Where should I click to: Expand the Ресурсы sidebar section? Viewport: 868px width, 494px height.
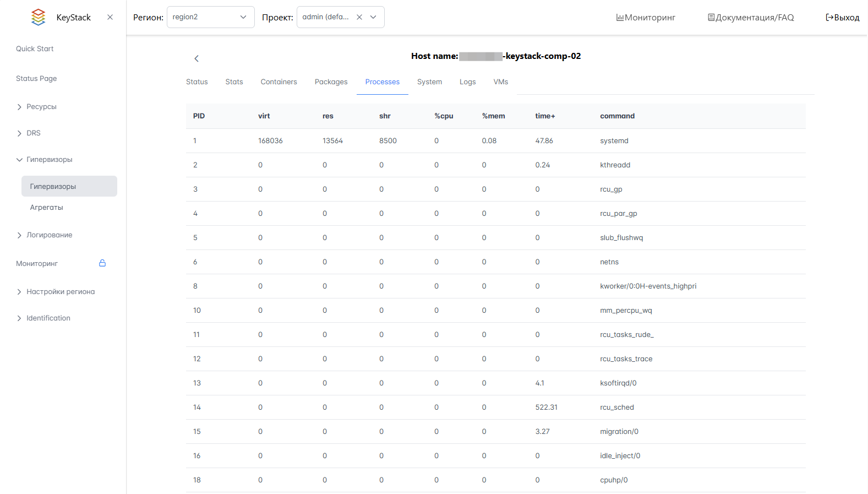tap(41, 107)
